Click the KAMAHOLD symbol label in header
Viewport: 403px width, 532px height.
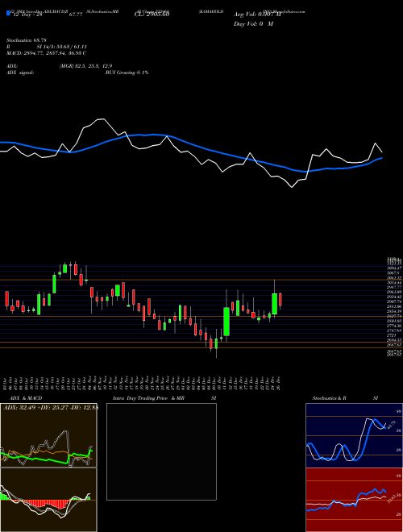pyautogui.click(x=211, y=11)
